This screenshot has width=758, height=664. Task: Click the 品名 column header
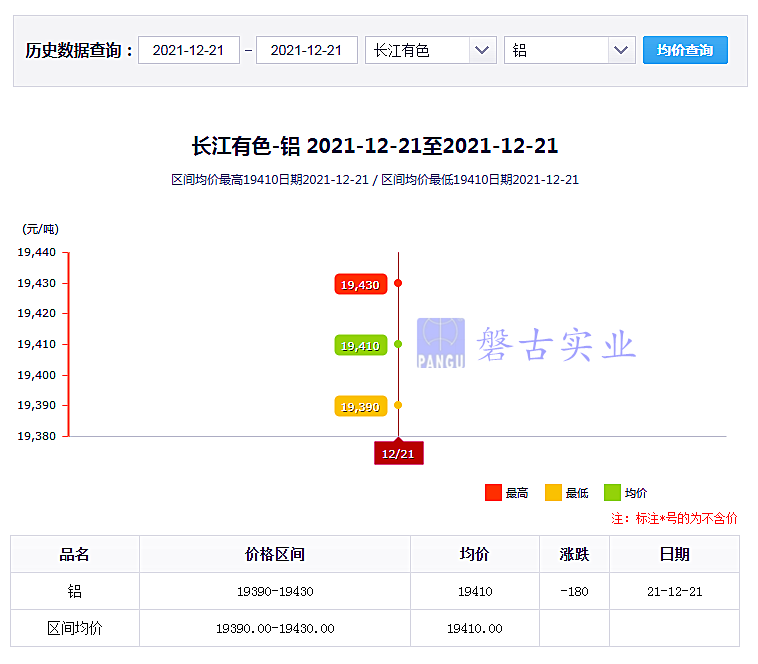tap(74, 554)
